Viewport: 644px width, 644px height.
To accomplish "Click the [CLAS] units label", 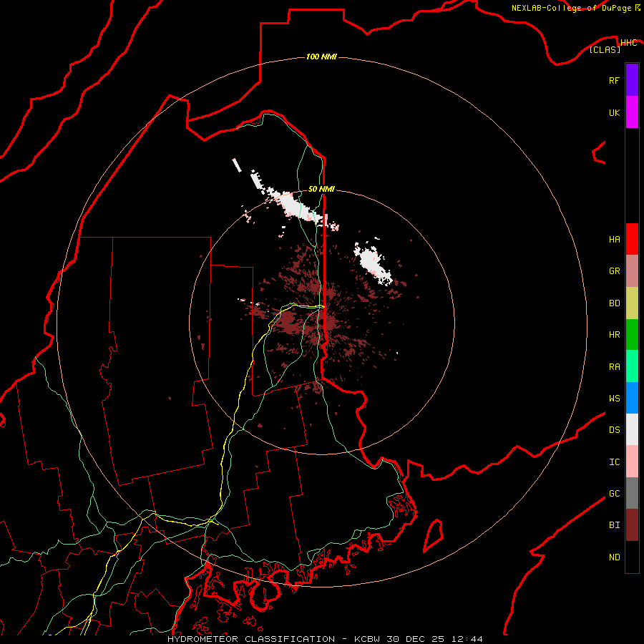I will (x=605, y=49).
